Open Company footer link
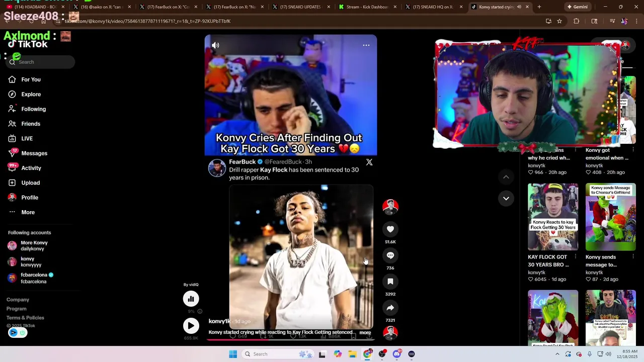Image resolution: width=644 pixels, height=362 pixels. pyautogui.click(x=18, y=300)
